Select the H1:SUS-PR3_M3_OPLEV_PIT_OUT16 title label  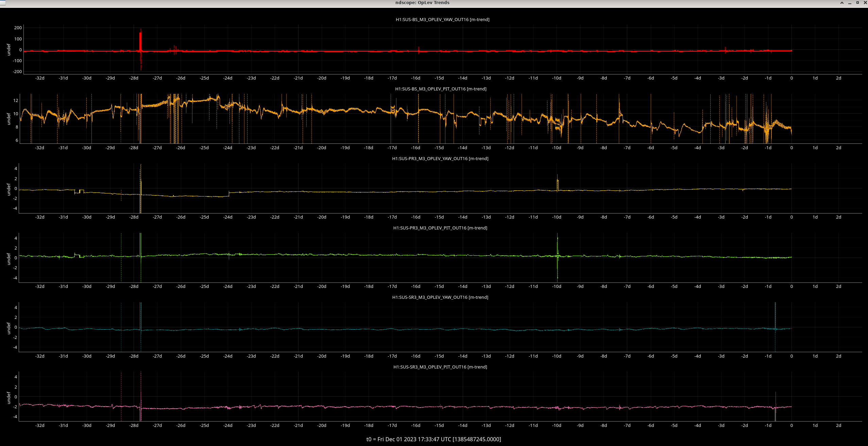tap(440, 228)
